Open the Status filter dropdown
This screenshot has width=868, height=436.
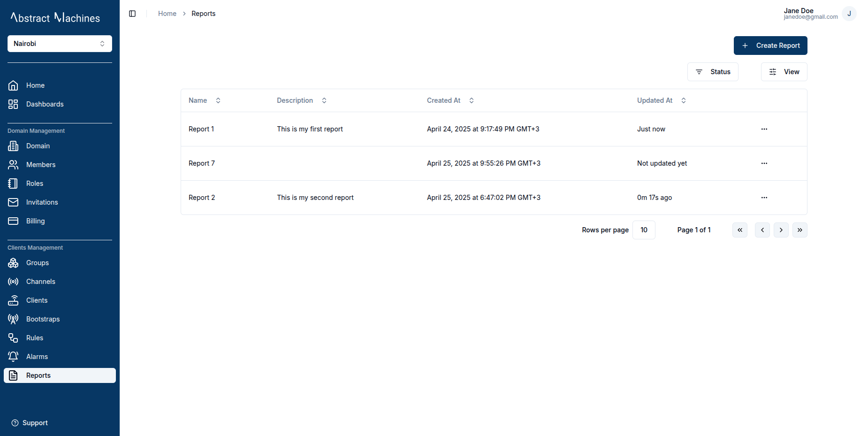713,72
